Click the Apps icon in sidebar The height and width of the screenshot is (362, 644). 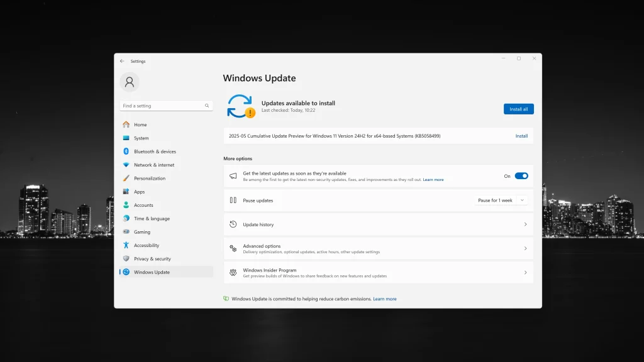pyautogui.click(x=126, y=192)
